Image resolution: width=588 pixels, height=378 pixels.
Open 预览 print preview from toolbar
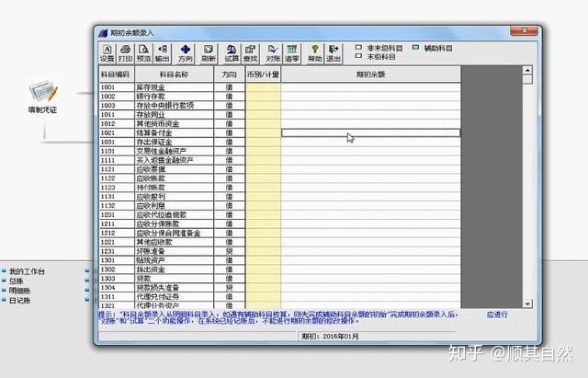pyautogui.click(x=143, y=53)
